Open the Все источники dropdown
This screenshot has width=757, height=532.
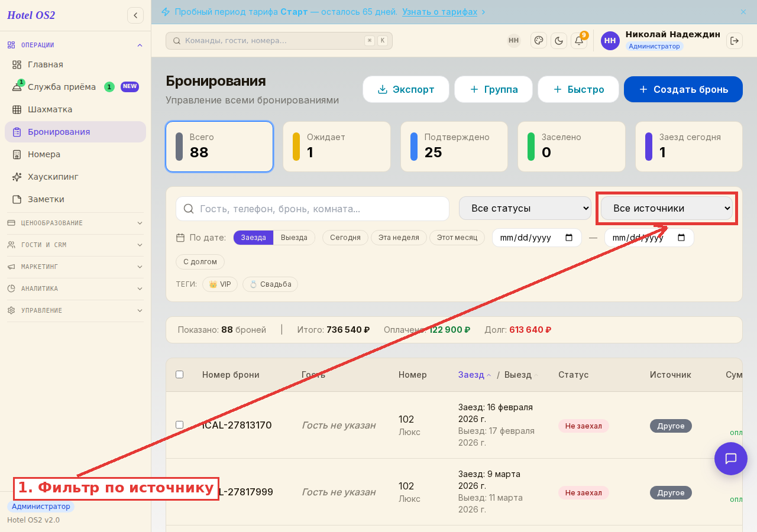click(667, 208)
